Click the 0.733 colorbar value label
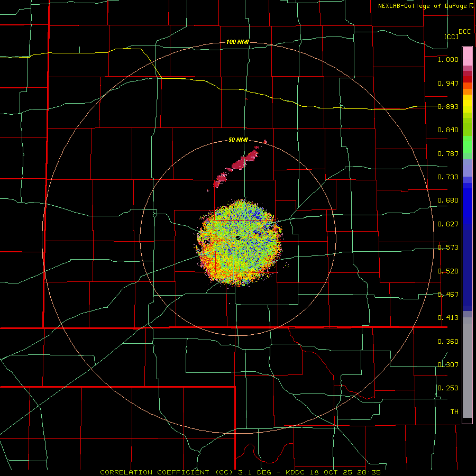Viewport: 476px width, 476px height. (x=448, y=177)
